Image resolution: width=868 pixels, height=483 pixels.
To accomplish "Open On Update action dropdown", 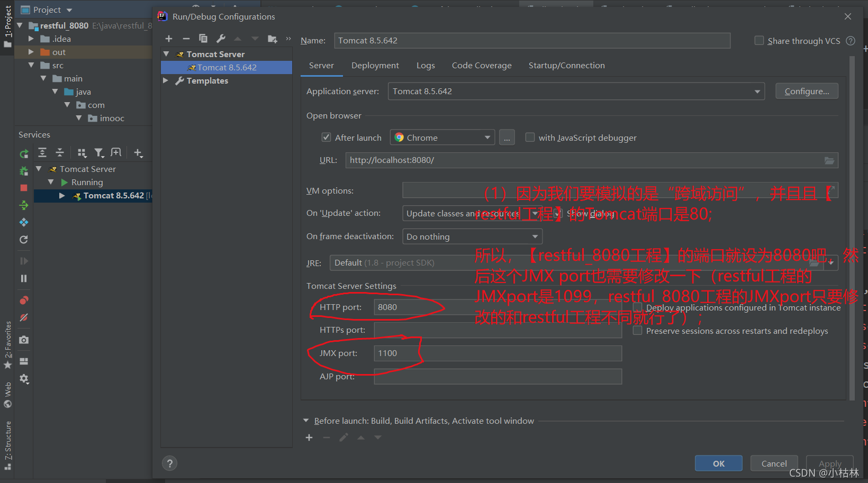I will tap(472, 213).
